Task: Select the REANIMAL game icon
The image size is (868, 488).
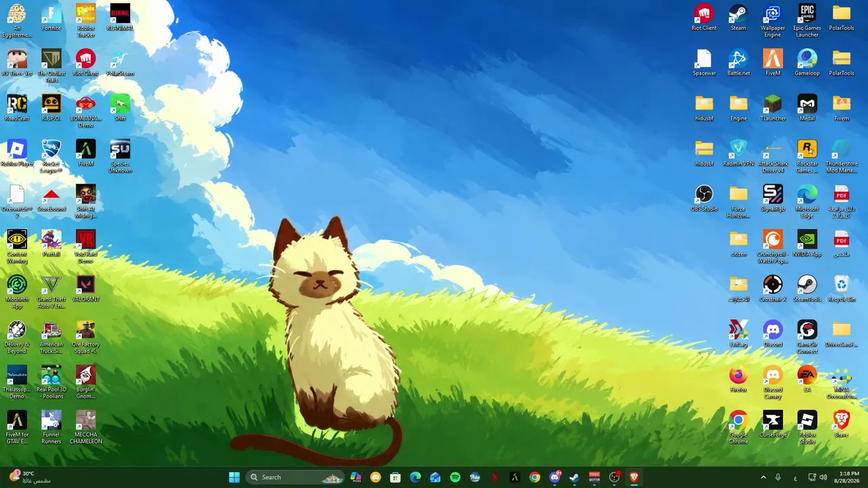Action: pos(120,18)
